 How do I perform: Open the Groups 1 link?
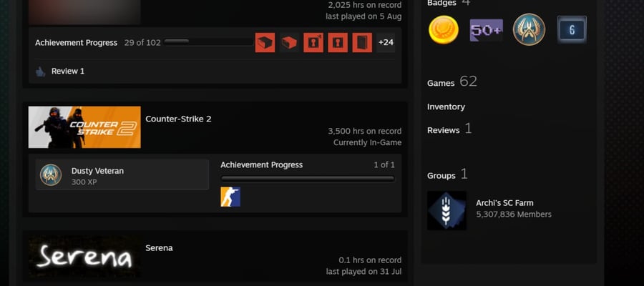[x=447, y=174]
